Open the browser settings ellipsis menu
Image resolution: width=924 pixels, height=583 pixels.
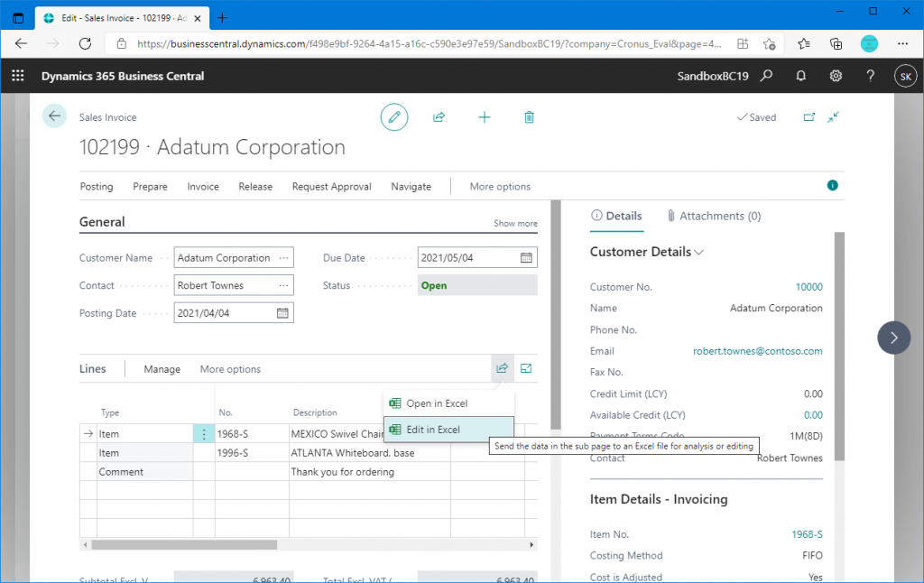pyautogui.click(x=902, y=43)
